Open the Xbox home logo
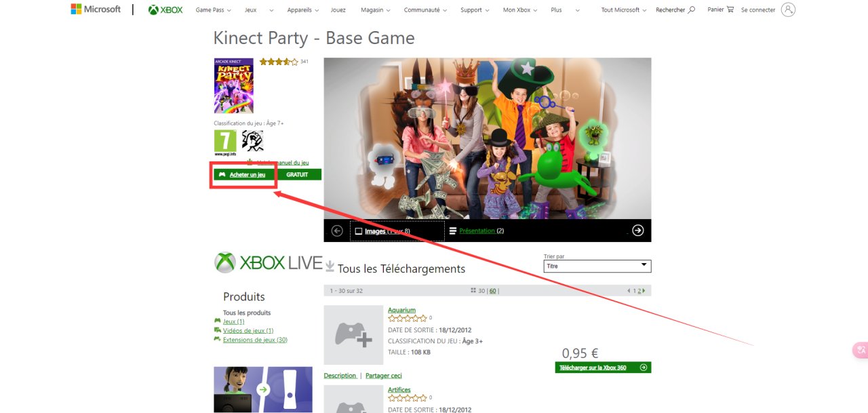 (165, 9)
